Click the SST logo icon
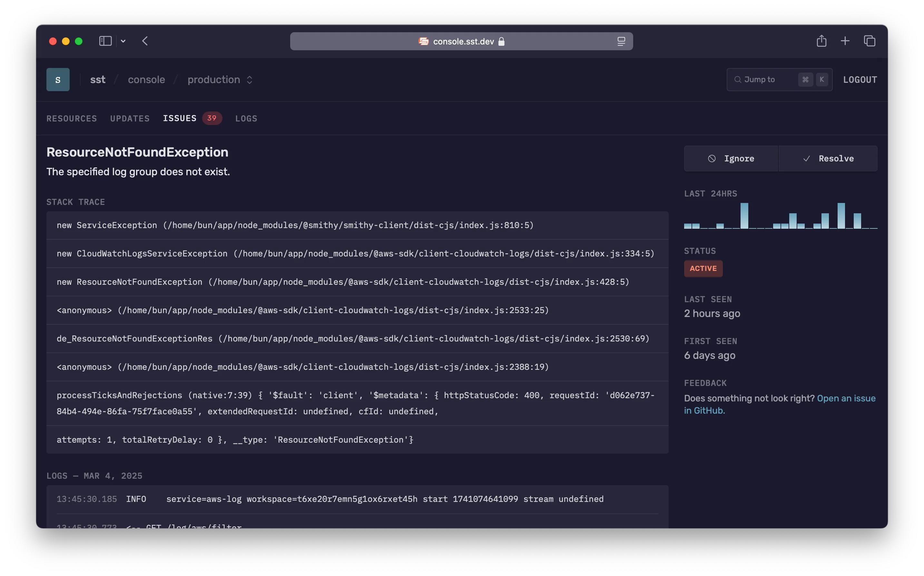This screenshot has height=576, width=924. pyautogui.click(x=58, y=79)
